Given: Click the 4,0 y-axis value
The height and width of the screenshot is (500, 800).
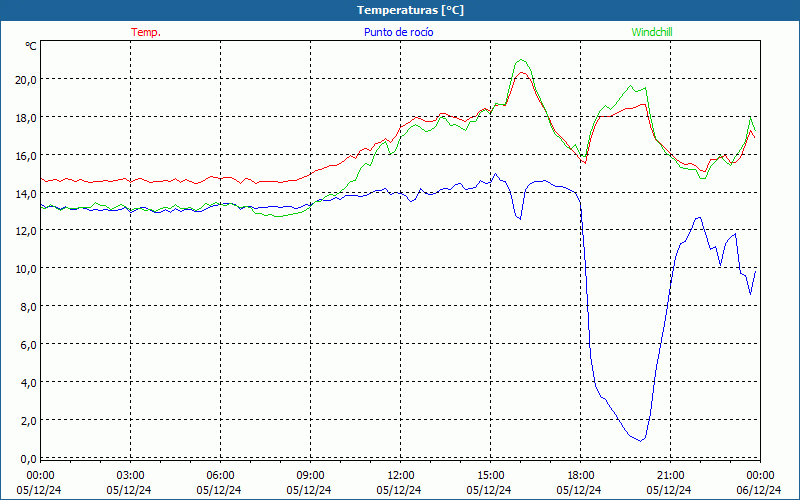Looking at the screenshot, I should click(29, 383).
